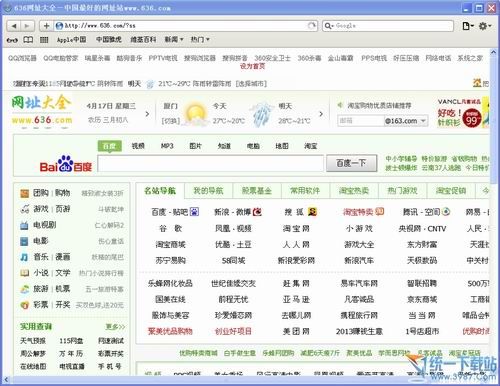
Task: Click the 百度一下 search button
Action: point(351,163)
